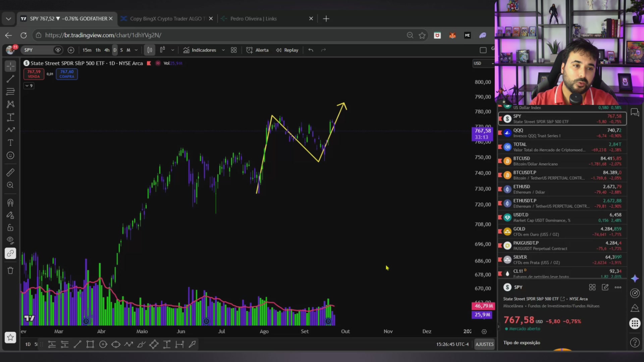Undo the last chart action
This screenshot has height=362, width=644.
coord(311,50)
